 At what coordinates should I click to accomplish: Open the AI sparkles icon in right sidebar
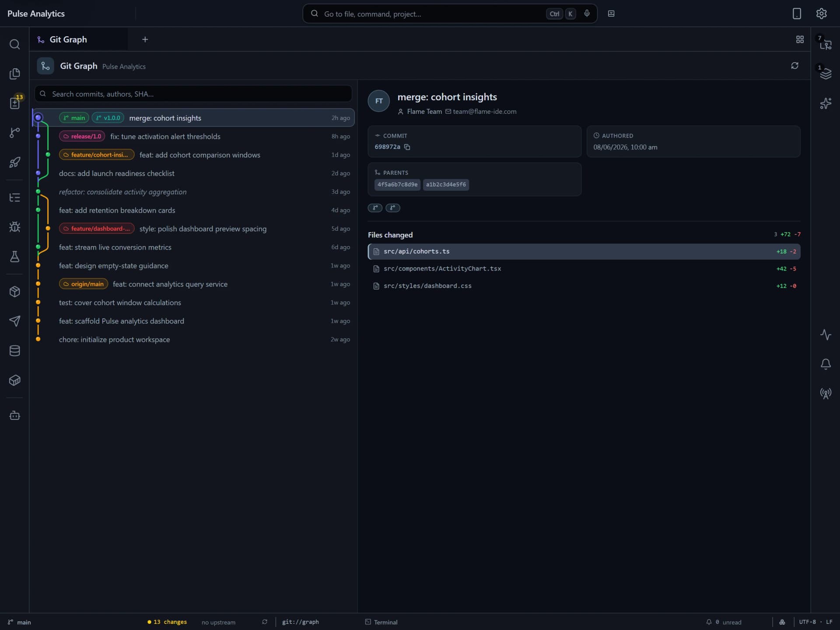coord(826,103)
